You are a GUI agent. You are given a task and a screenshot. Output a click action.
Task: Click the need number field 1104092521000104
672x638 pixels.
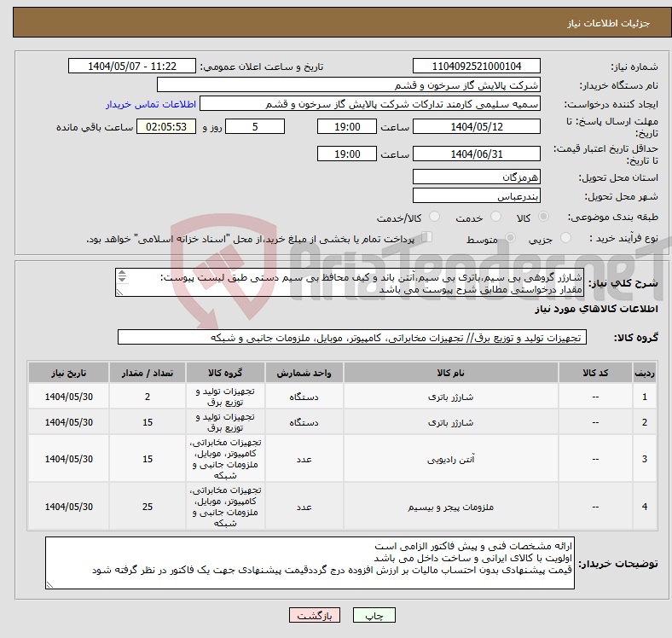click(476, 67)
